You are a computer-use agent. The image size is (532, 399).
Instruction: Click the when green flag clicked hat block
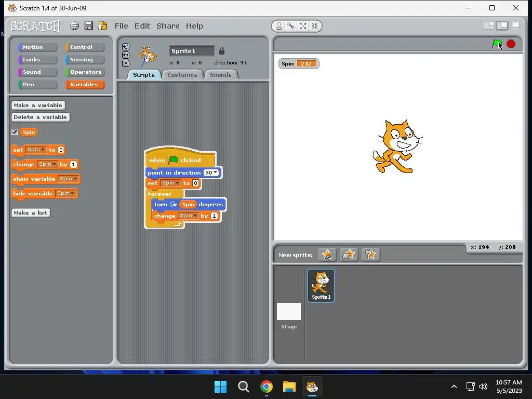180,159
